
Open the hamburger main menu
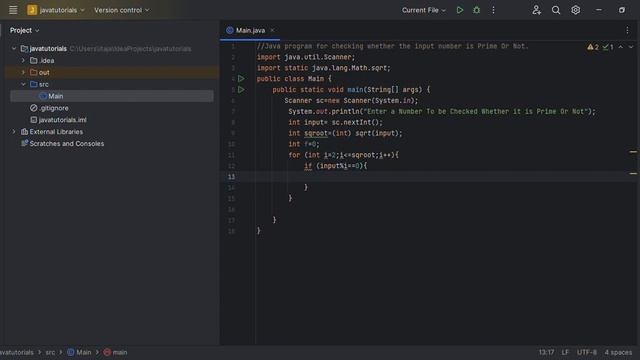[x=13, y=10]
